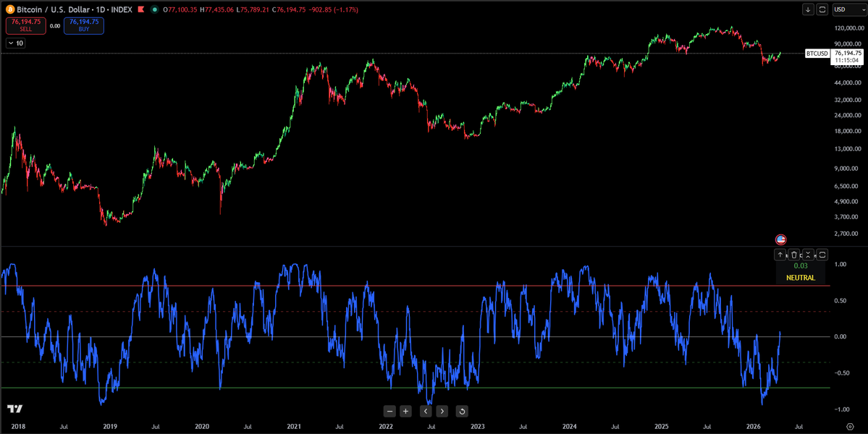
Task: Move the indicator pane up
Action: [x=780, y=255]
